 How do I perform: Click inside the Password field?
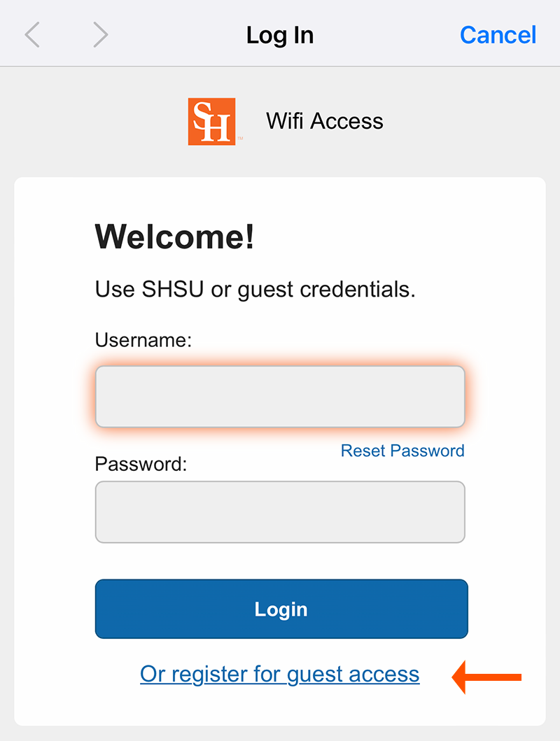(280, 511)
